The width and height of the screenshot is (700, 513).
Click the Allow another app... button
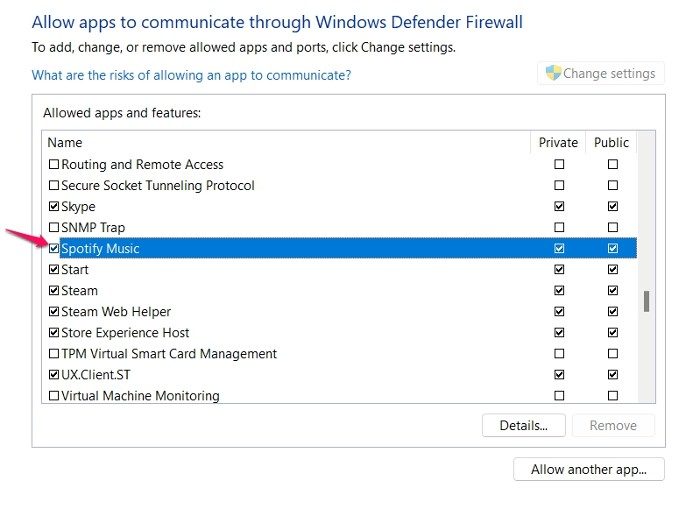(588, 469)
